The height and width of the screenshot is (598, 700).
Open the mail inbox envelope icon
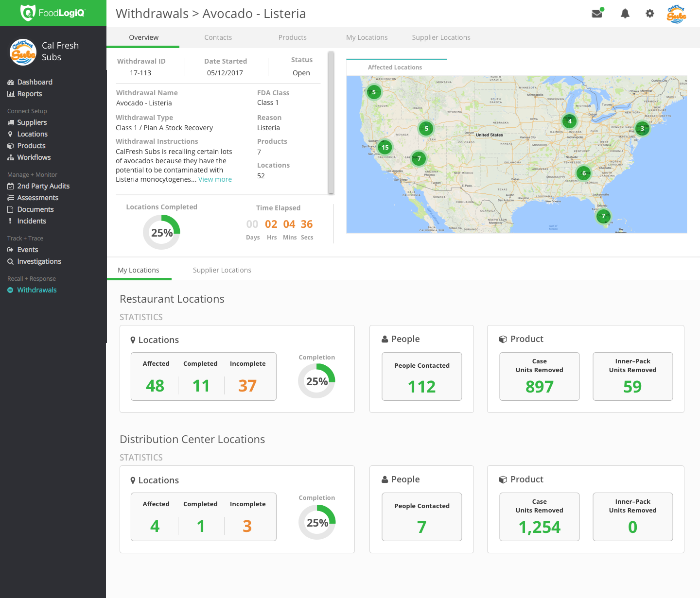[597, 14]
